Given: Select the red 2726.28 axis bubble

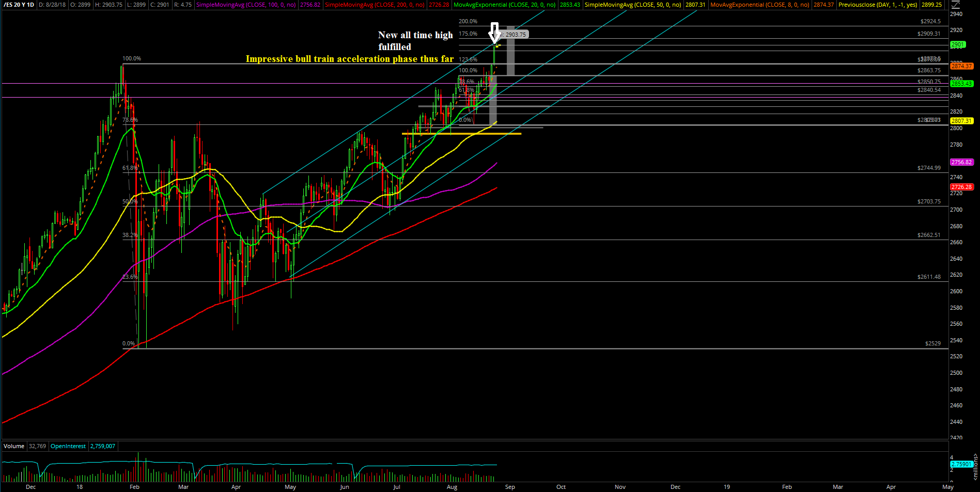Looking at the screenshot, I should pos(962,187).
